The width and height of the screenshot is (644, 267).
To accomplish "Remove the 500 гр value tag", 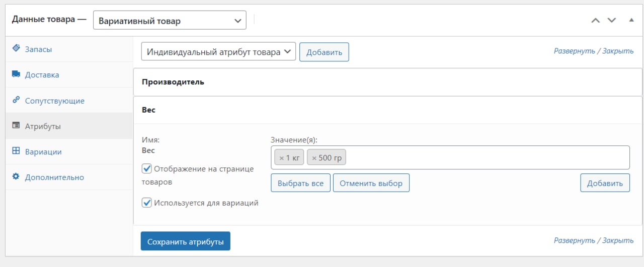I will click(314, 158).
